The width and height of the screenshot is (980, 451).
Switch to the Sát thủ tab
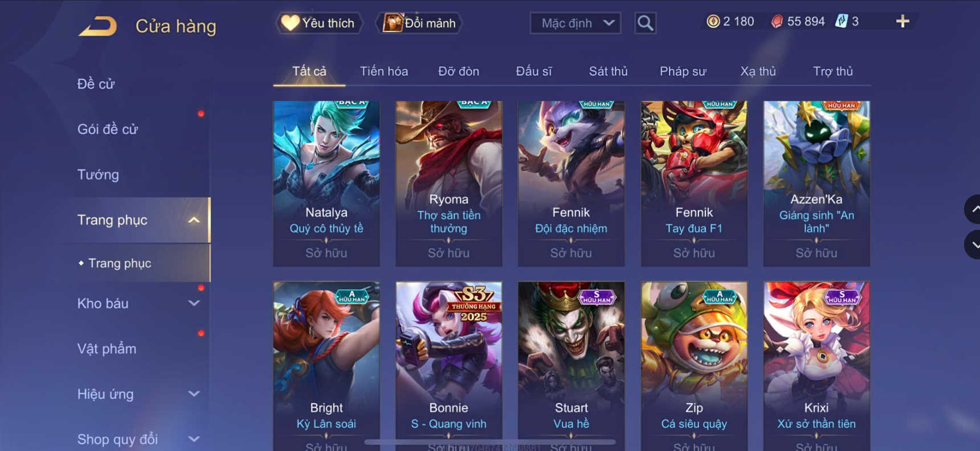[608, 71]
